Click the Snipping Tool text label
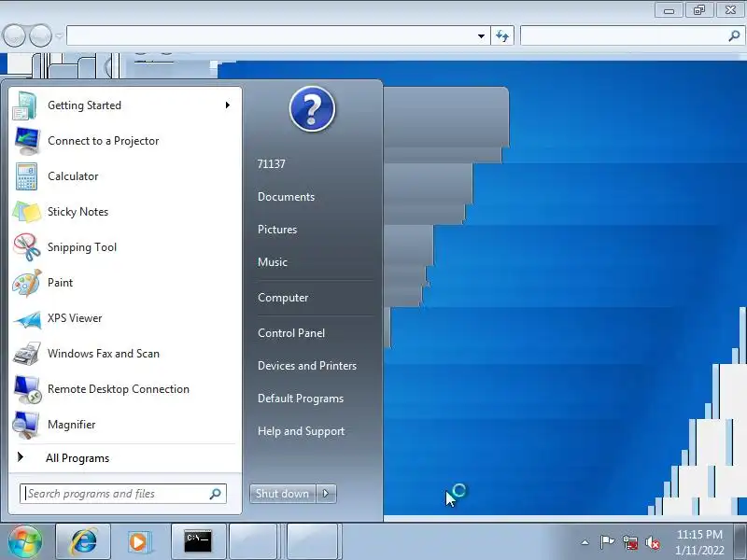 (x=82, y=247)
